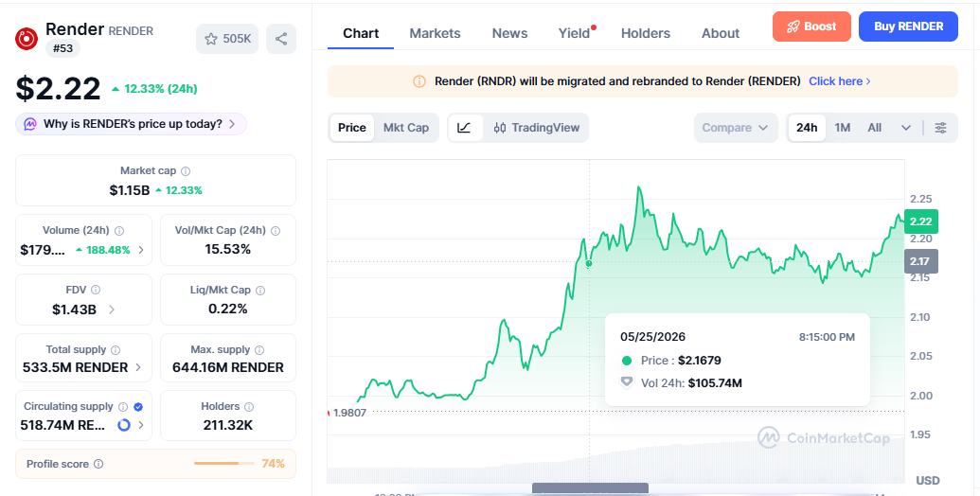
Task: Click the green data point on chart line
Action: [x=589, y=263]
